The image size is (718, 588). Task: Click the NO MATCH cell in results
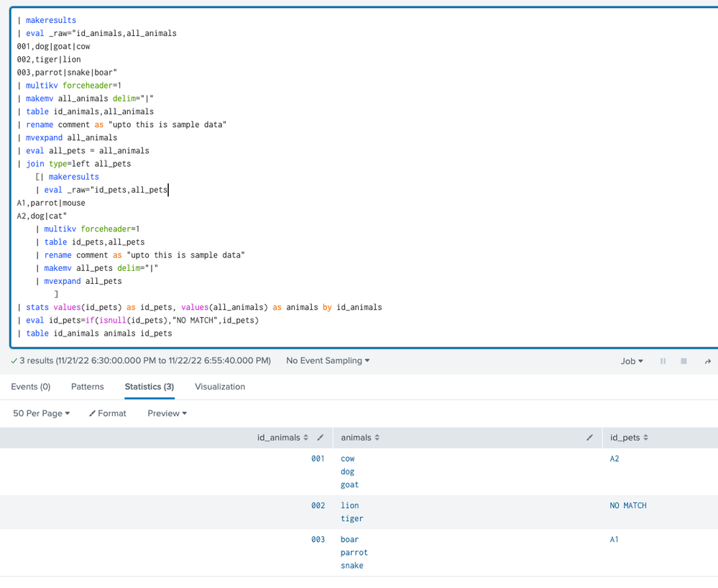click(628, 506)
